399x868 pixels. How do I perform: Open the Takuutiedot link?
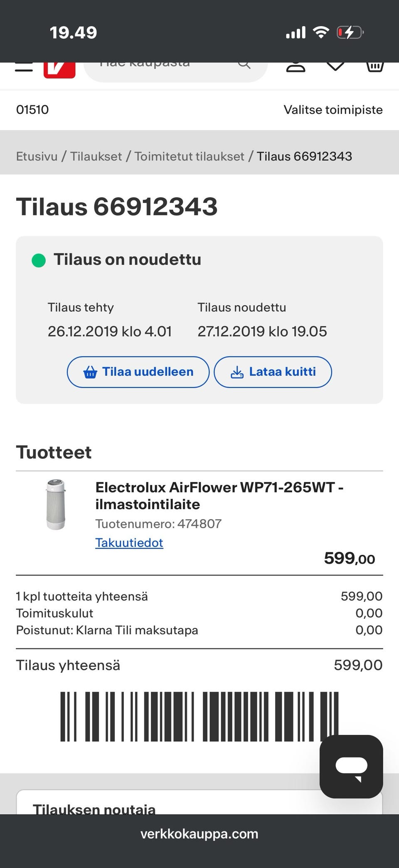coord(129,543)
